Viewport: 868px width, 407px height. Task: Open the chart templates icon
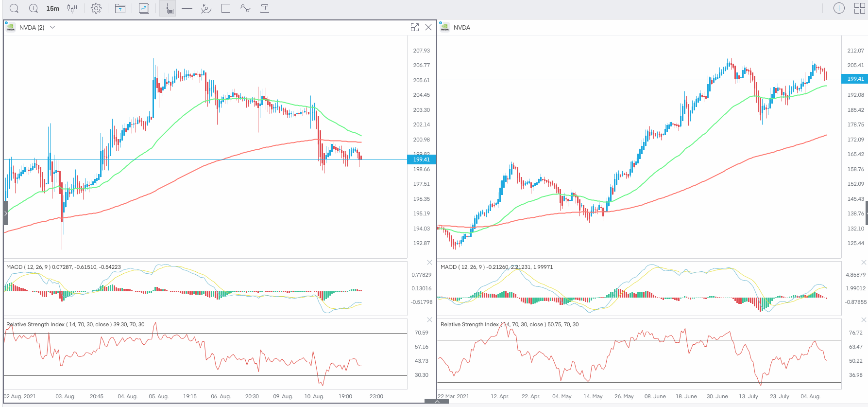[120, 8]
